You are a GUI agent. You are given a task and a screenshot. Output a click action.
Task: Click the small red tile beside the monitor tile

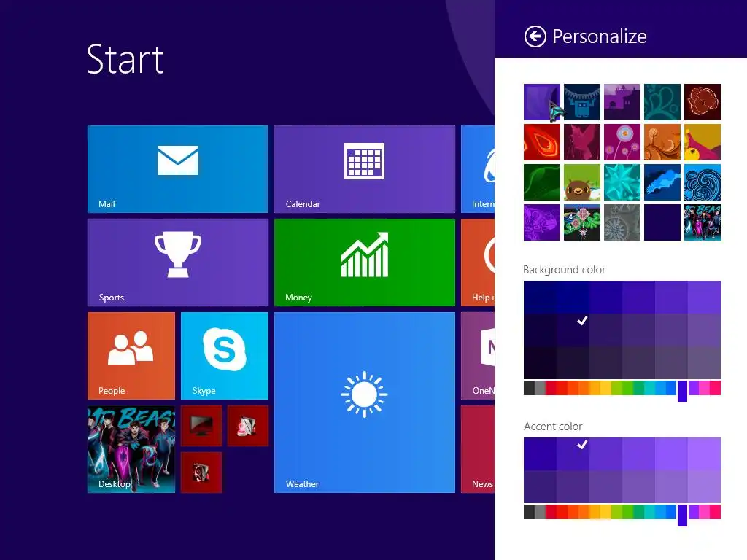click(248, 426)
